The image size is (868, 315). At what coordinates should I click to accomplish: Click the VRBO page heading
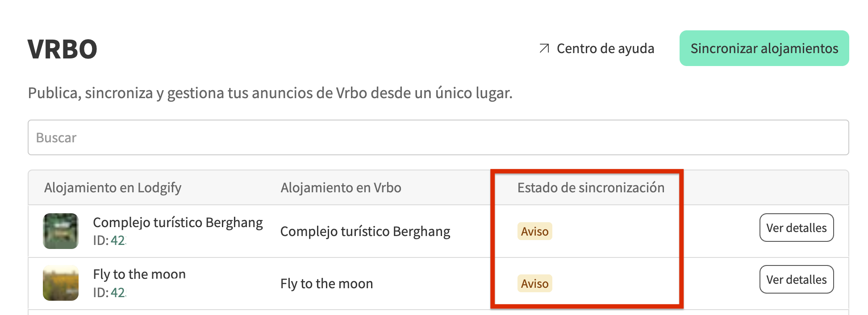[63, 49]
